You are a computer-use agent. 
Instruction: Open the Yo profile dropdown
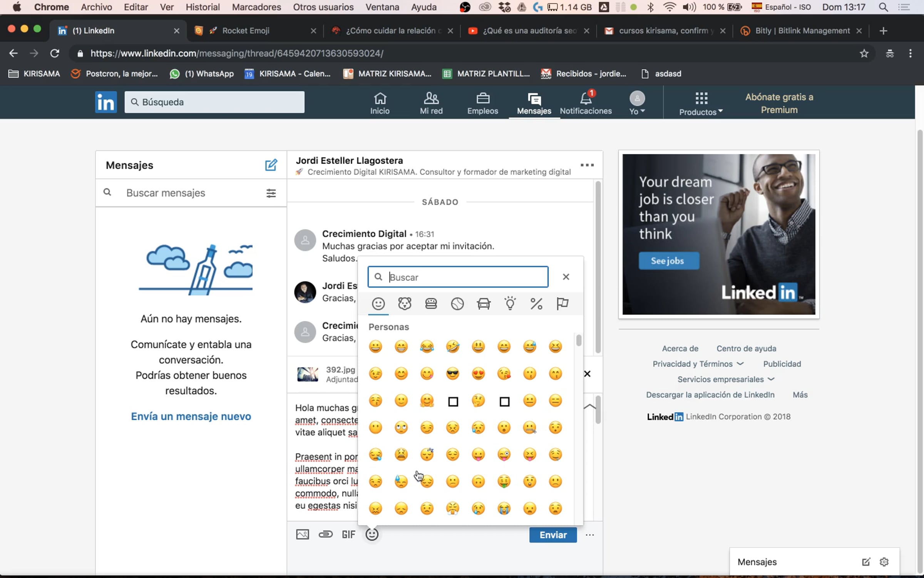pos(637,104)
